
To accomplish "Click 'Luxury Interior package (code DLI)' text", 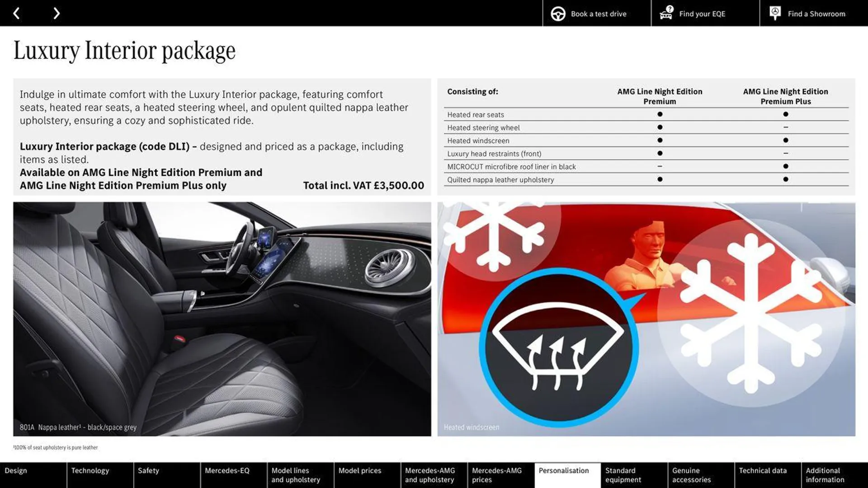I will pyautogui.click(x=104, y=146).
